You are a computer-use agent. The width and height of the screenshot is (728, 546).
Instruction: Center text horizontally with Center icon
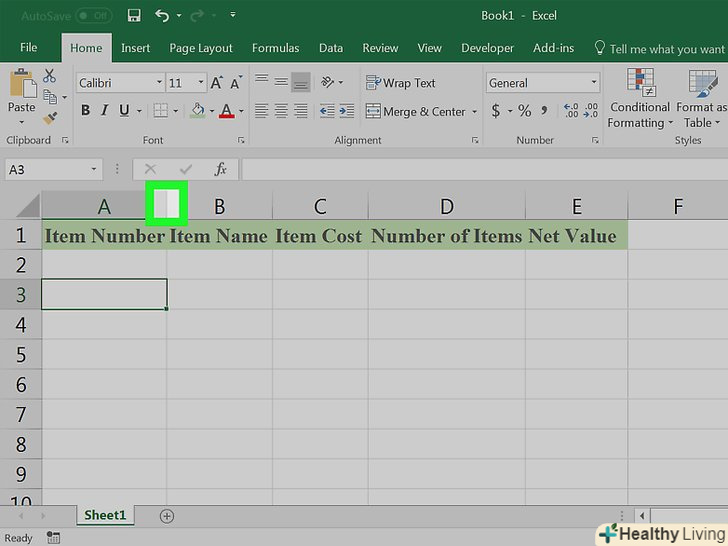[x=281, y=111]
